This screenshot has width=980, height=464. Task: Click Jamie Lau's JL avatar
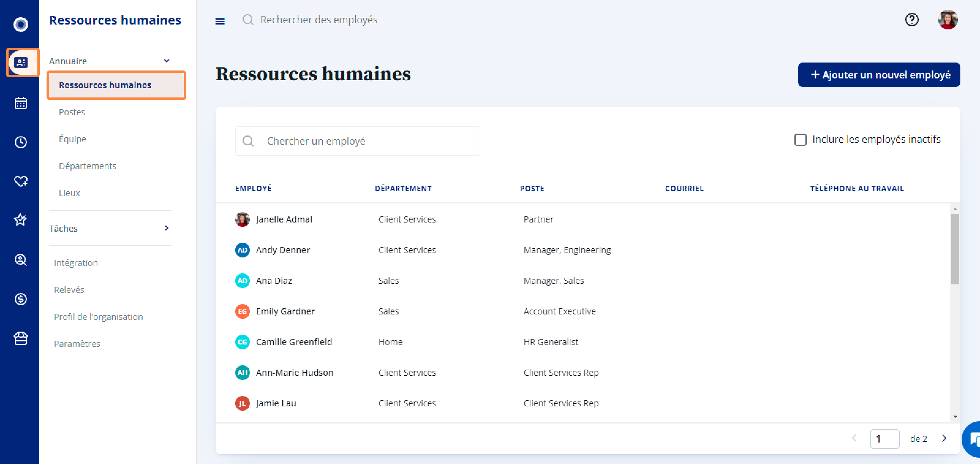click(x=242, y=403)
